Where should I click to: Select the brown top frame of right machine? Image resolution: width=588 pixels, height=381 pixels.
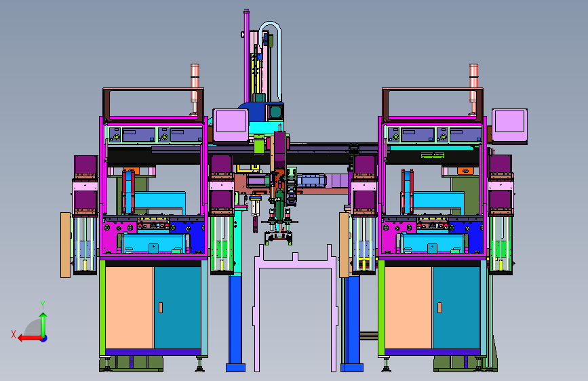click(433, 90)
